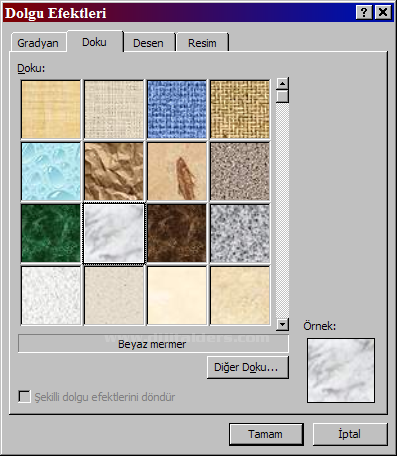Image resolution: width=397 pixels, height=456 pixels.
Task: Pick the woven mat brown texture
Action: click(x=240, y=109)
